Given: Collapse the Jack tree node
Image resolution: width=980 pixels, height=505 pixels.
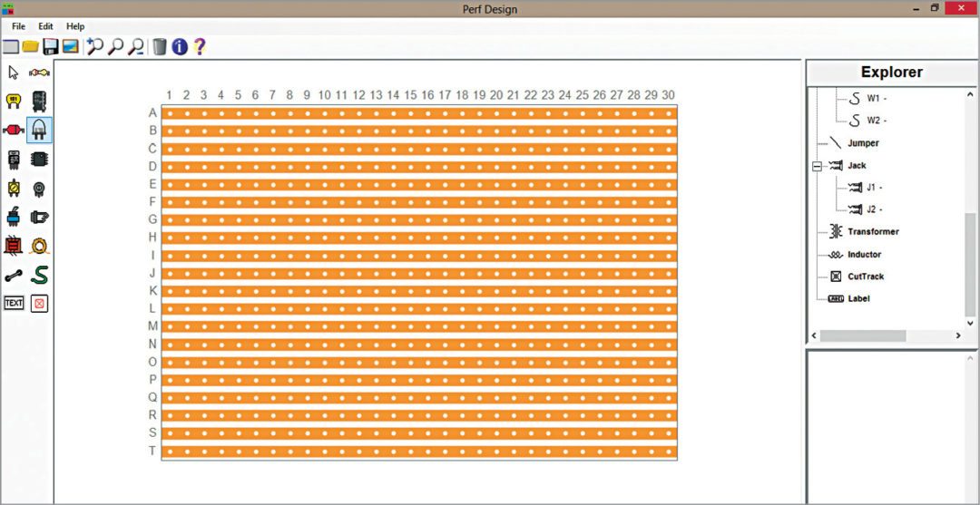Looking at the screenshot, I should [817, 166].
